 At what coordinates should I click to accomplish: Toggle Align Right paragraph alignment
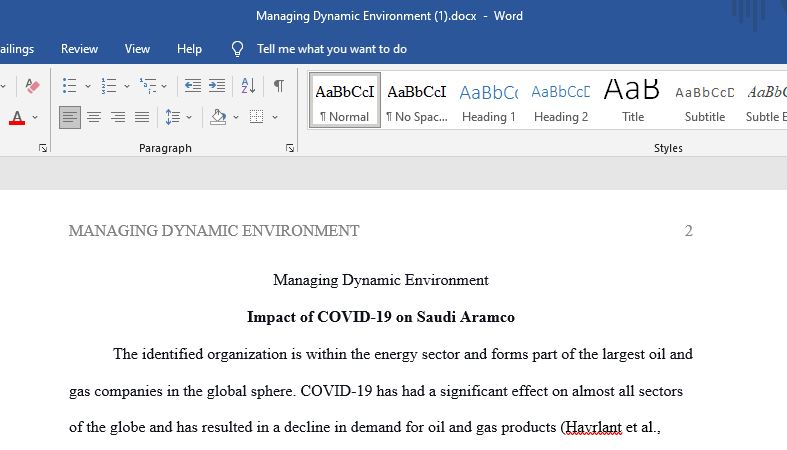118,117
